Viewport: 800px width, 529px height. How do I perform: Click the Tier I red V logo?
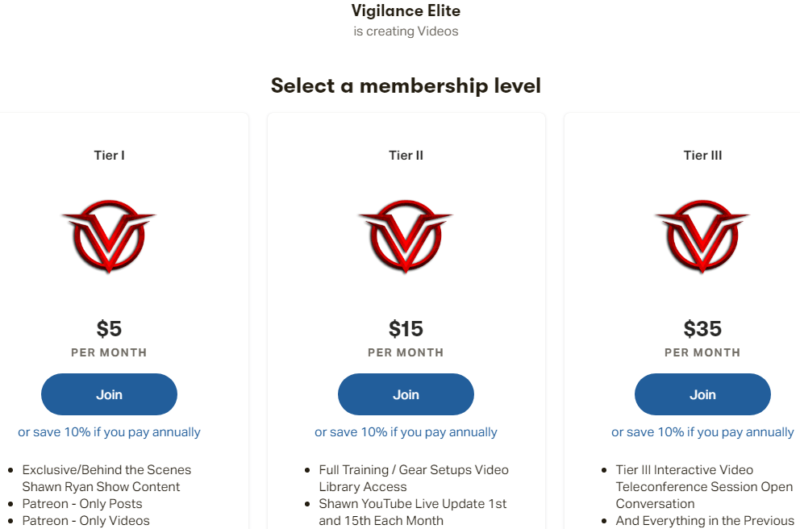[109, 236]
